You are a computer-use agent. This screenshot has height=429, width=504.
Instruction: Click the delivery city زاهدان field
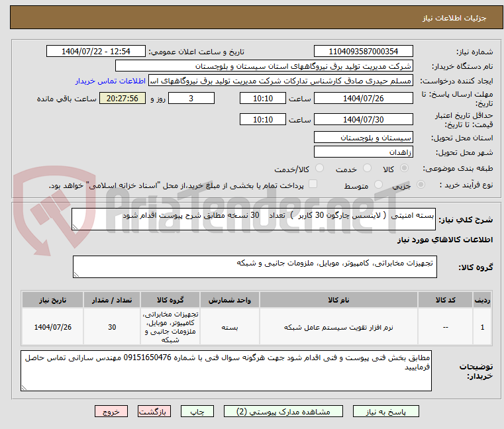(363, 152)
